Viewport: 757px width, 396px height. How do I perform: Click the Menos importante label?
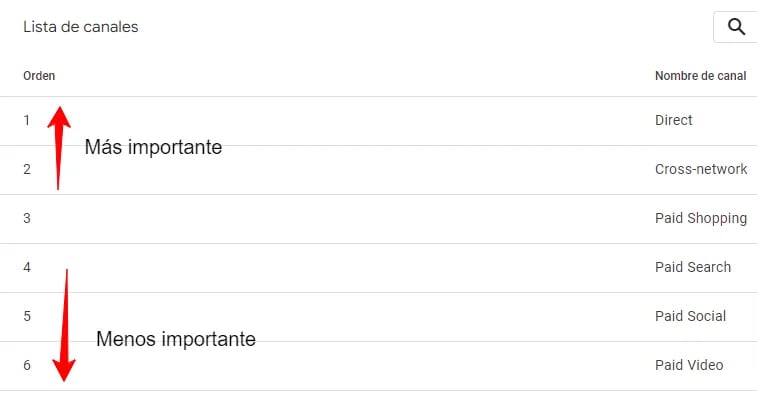[176, 339]
